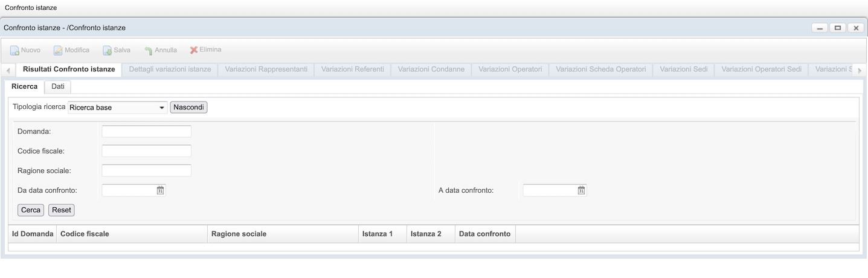Screen dimensions: 868x278
Task: Select the Variazioni Referenti tab
Action: tap(352, 69)
